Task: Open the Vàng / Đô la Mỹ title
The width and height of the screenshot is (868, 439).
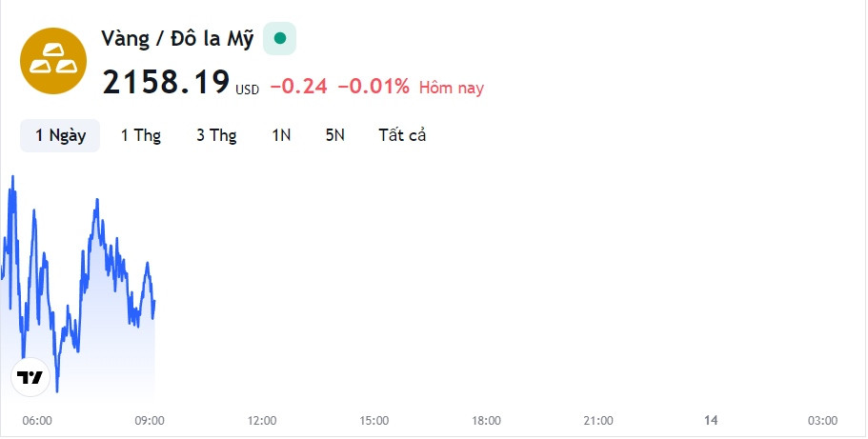Action: (177, 39)
